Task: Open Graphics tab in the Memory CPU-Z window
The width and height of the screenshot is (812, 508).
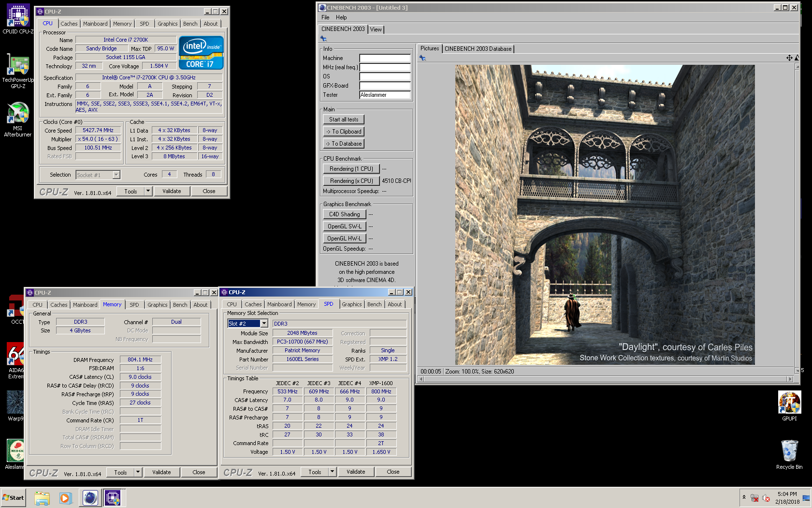Action: [x=158, y=305]
